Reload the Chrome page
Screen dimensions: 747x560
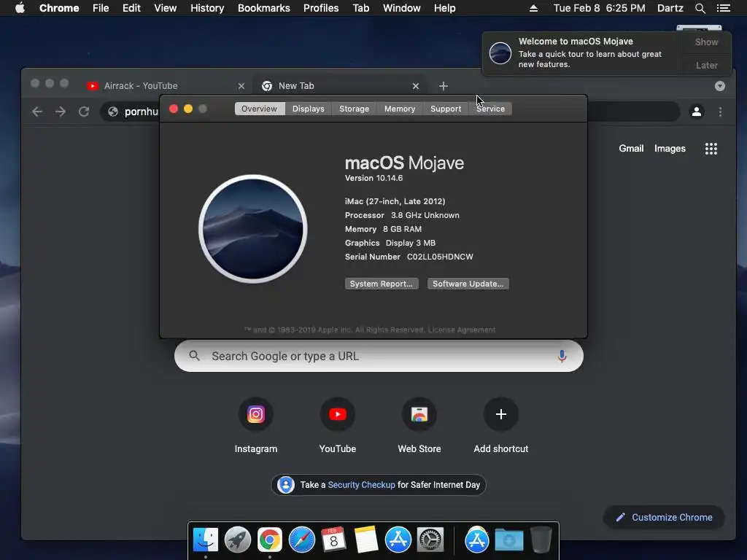pyautogui.click(x=84, y=112)
